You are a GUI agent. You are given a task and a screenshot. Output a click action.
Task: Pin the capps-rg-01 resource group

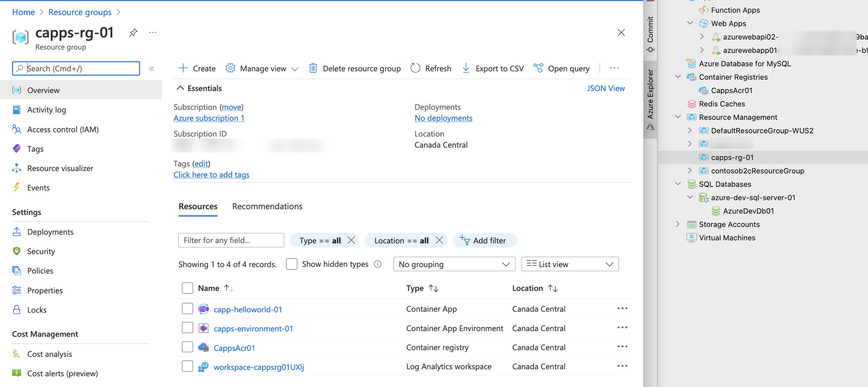point(133,33)
